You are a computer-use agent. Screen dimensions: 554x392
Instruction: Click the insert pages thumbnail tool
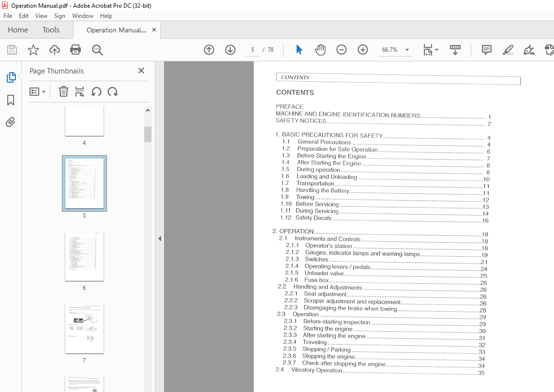(79, 92)
